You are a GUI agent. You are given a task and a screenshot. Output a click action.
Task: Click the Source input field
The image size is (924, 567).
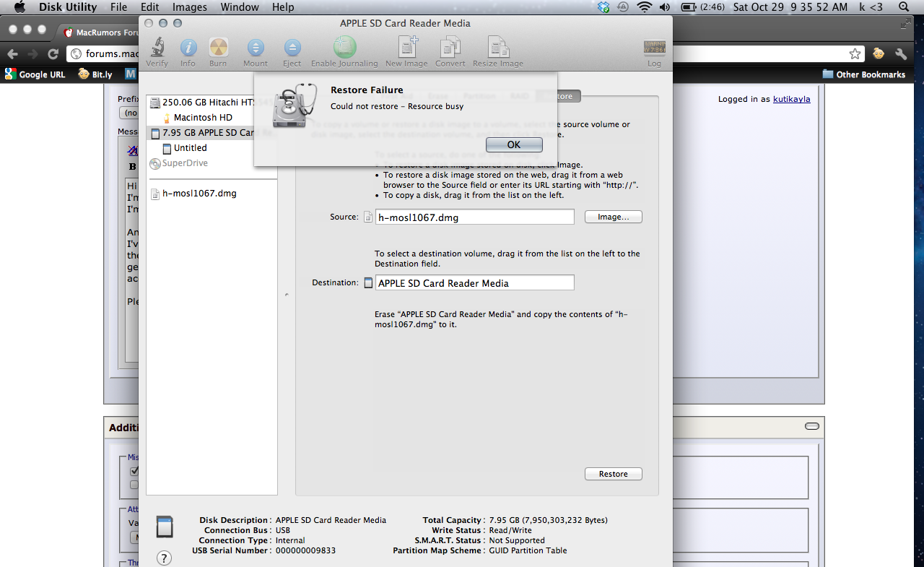[475, 217]
